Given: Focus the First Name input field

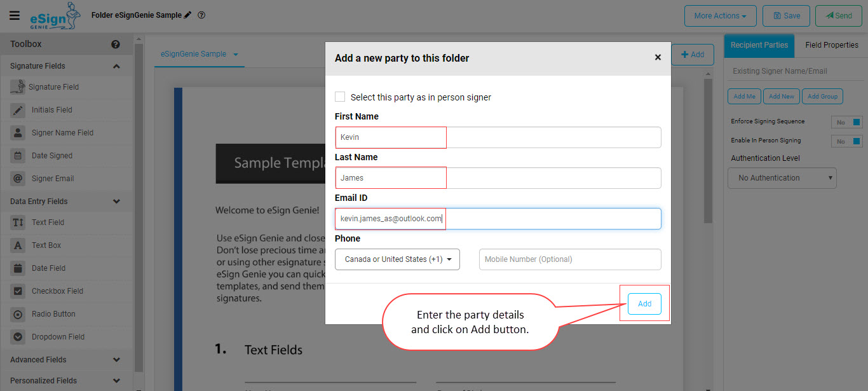Looking at the screenshot, I should tap(498, 137).
